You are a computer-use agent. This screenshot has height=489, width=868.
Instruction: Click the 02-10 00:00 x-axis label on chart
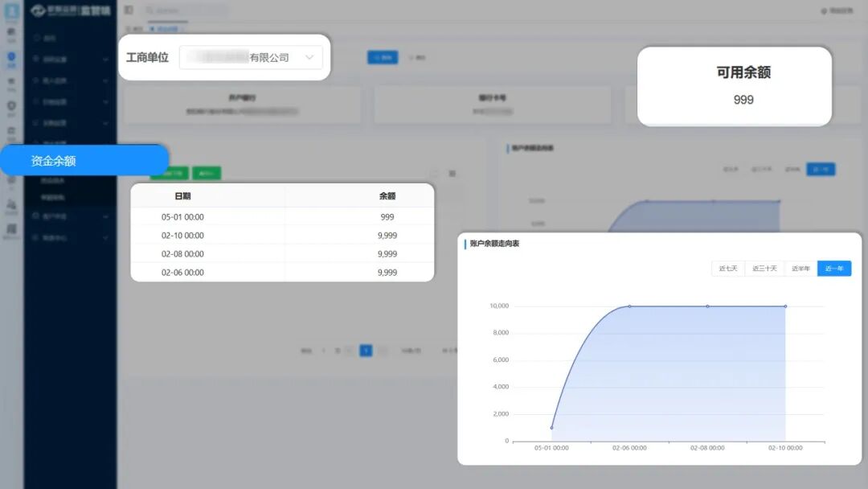pyautogui.click(x=785, y=448)
